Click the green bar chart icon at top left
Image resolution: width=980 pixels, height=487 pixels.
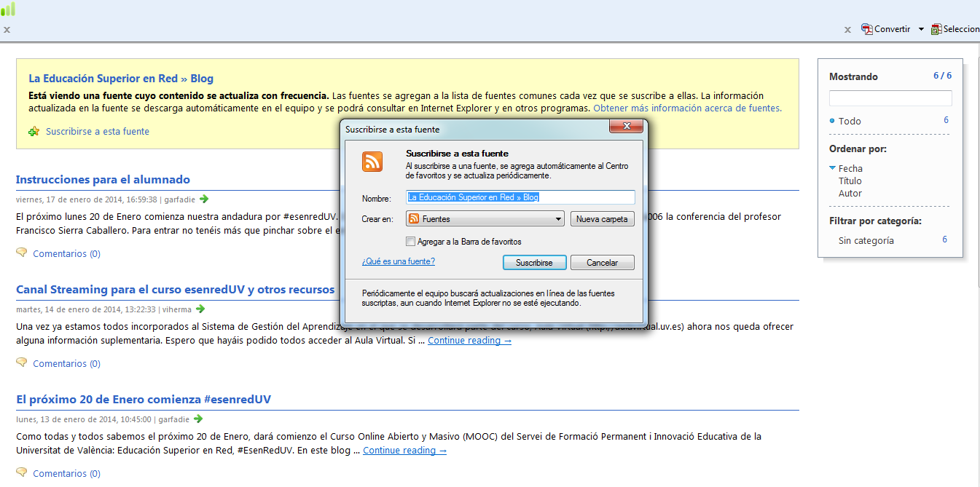(x=9, y=9)
